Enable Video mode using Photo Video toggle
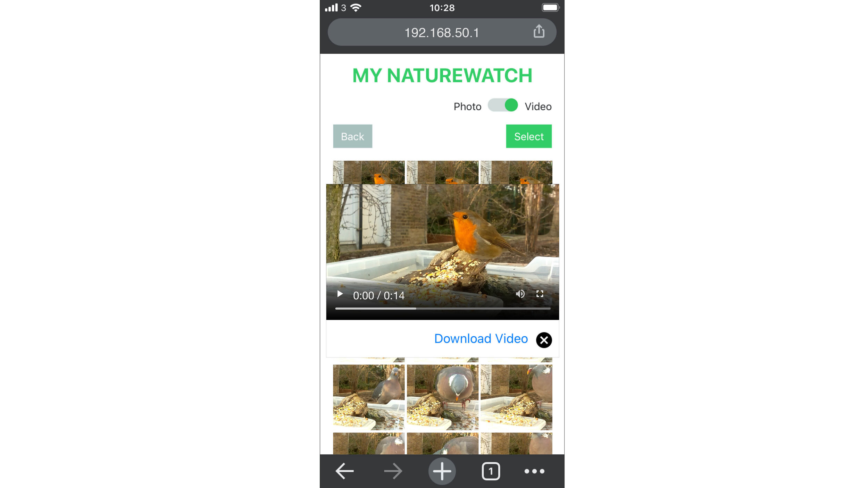The image size is (868, 488). (502, 106)
